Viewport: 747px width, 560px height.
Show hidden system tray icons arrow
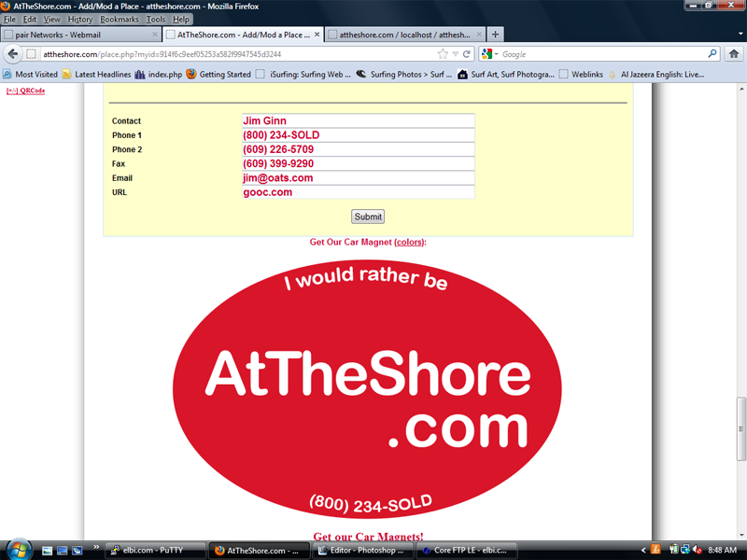click(x=643, y=551)
